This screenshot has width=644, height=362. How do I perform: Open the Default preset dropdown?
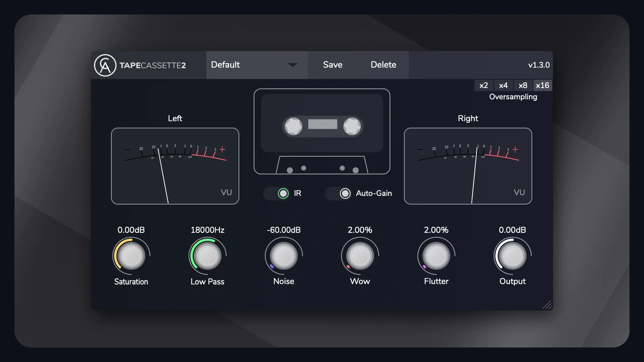(257, 65)
